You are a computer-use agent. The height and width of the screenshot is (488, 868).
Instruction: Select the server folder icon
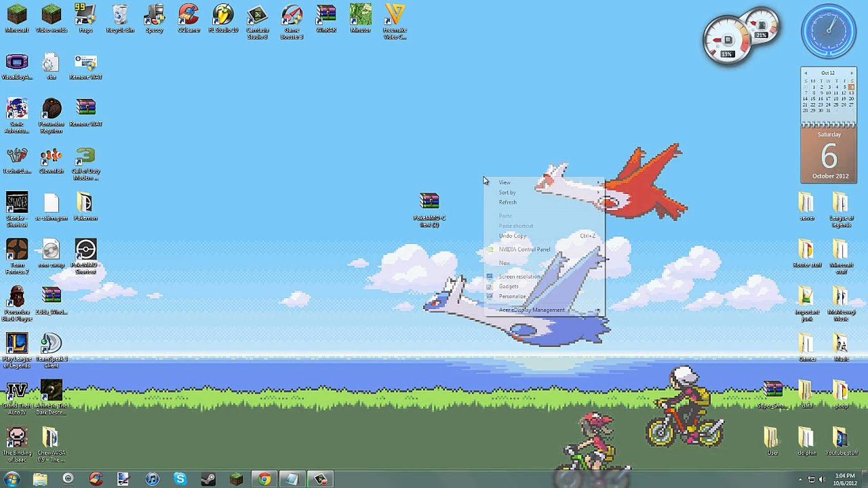[807, 207]
